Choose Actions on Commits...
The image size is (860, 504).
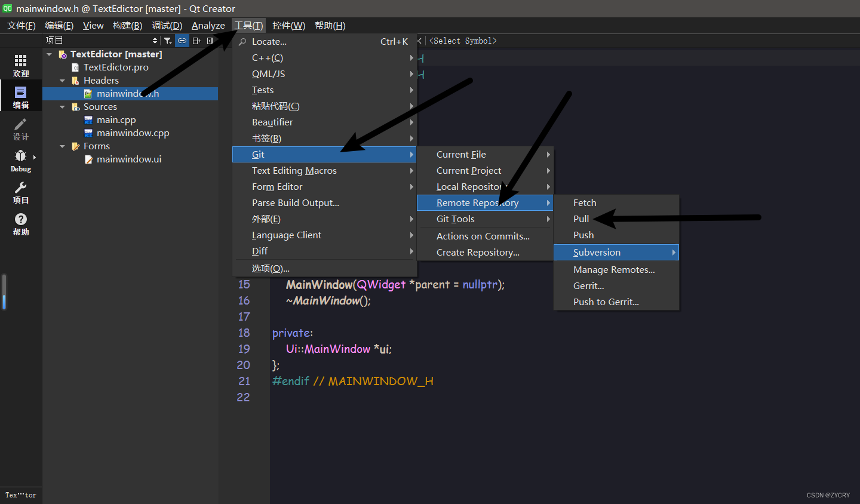click(485, 236)
